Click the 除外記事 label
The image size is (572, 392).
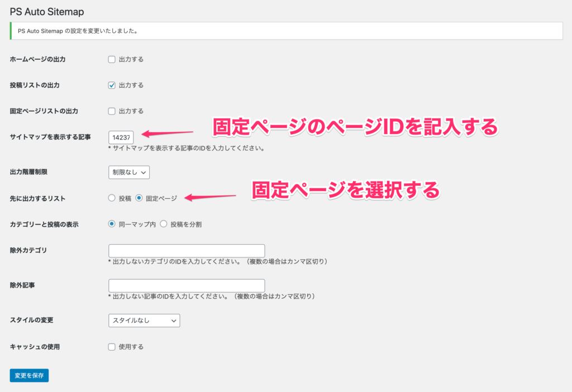tap(22, 285)
